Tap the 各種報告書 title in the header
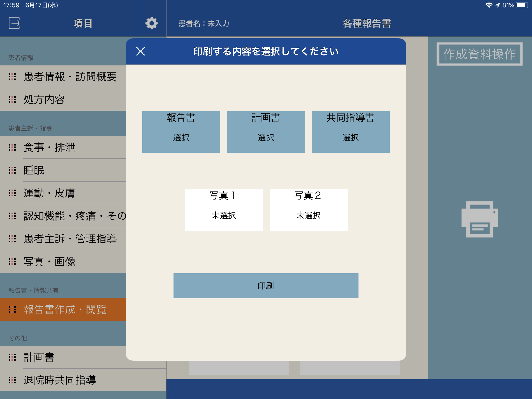 (367, 23)
